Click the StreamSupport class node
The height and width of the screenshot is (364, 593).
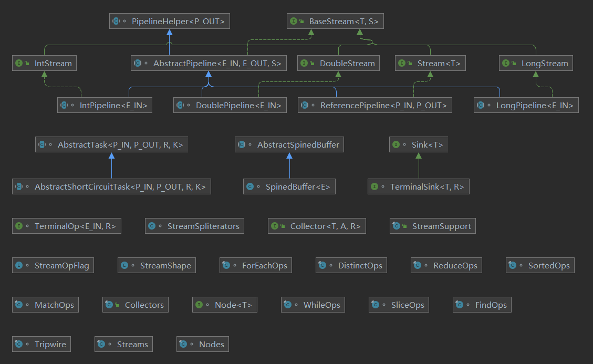[x=433, y=226]
